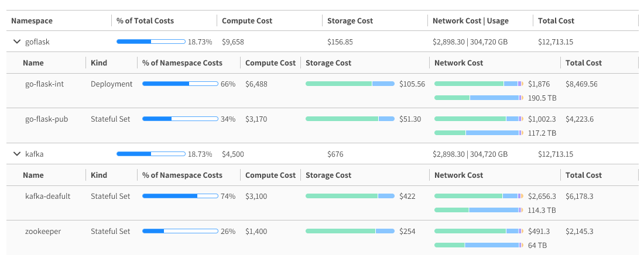This screenshot has width=644, height=255.
Task: Click the top-level Total Cost header
Action: pyautogui.click(x=556, y=21)
